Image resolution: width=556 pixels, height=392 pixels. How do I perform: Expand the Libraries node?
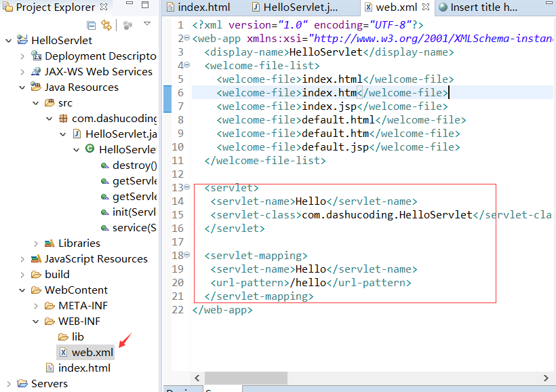[x=36, y=243]
